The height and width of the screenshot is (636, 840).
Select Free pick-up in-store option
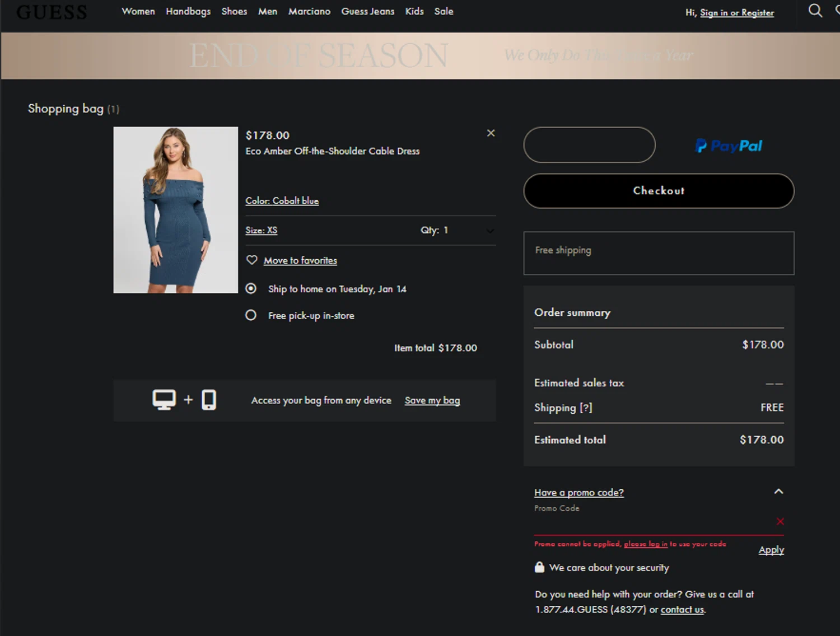click(251, 315)
